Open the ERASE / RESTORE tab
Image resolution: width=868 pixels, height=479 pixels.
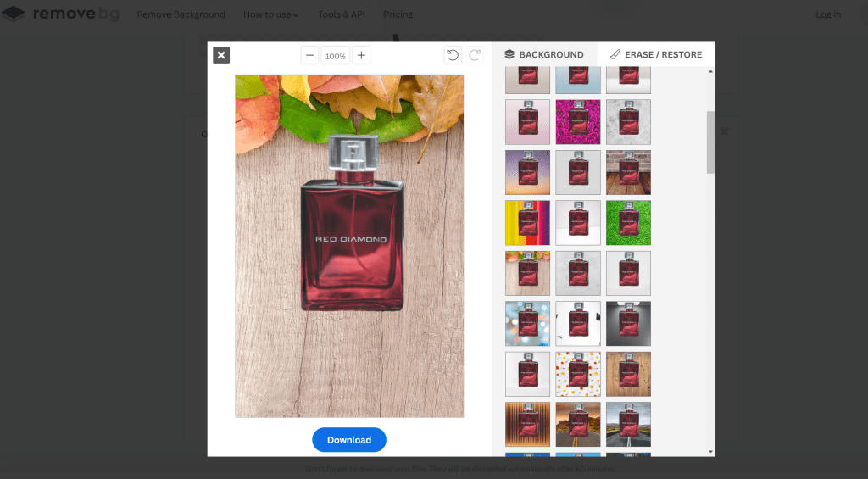(x=656, y=54)
